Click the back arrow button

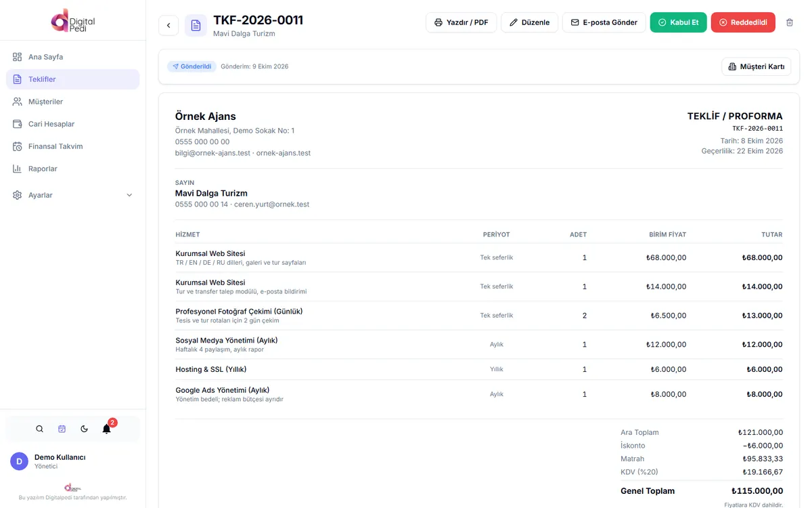168,26
